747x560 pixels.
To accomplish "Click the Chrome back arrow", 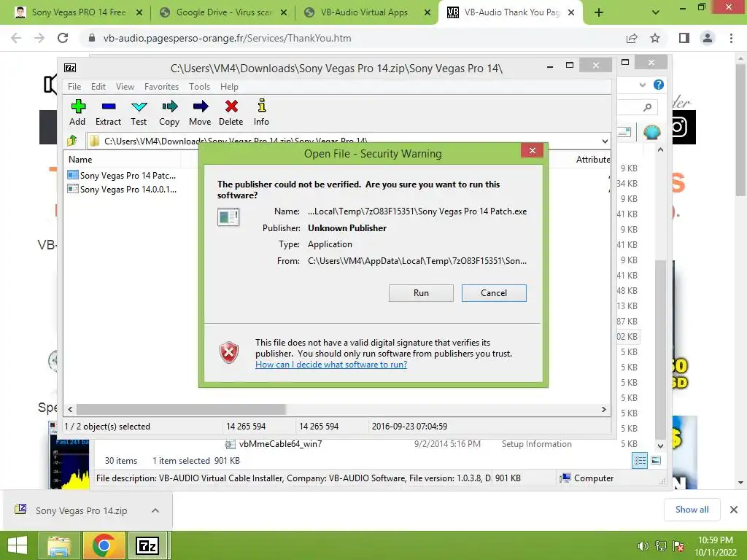I will point(16,38).
